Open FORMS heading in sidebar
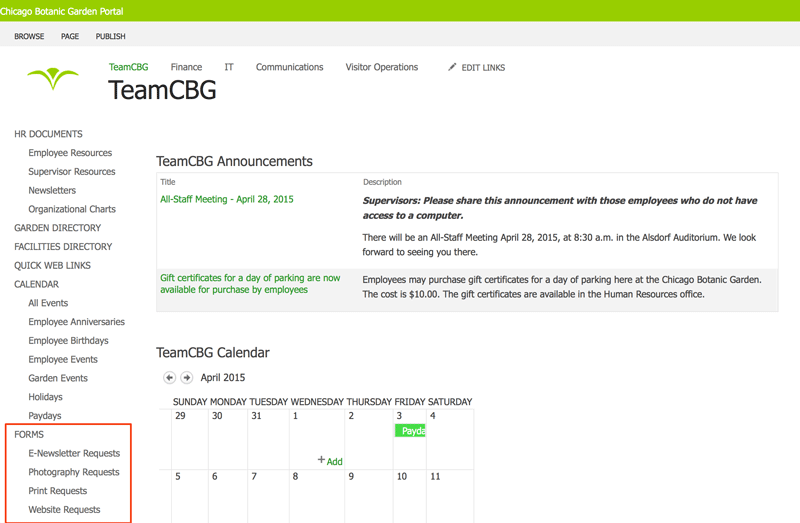Screen dimensions: 800x523 [29, 434]
